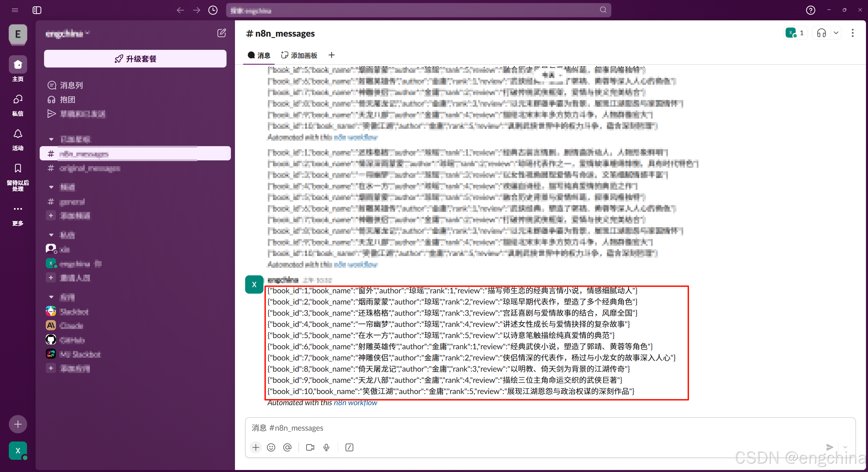The height and width of the screenshot is (472, 868).
Task: Click the 升级套餐 upgrade button
Action: [x=135, y=59]
